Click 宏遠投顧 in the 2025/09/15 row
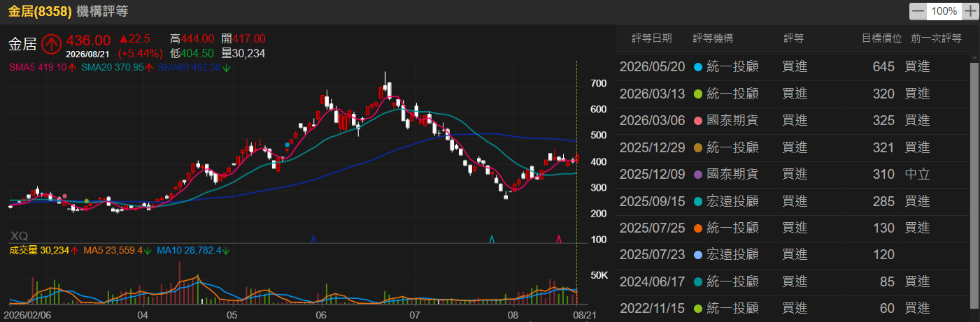980x322 pixels. coord(732,201)
